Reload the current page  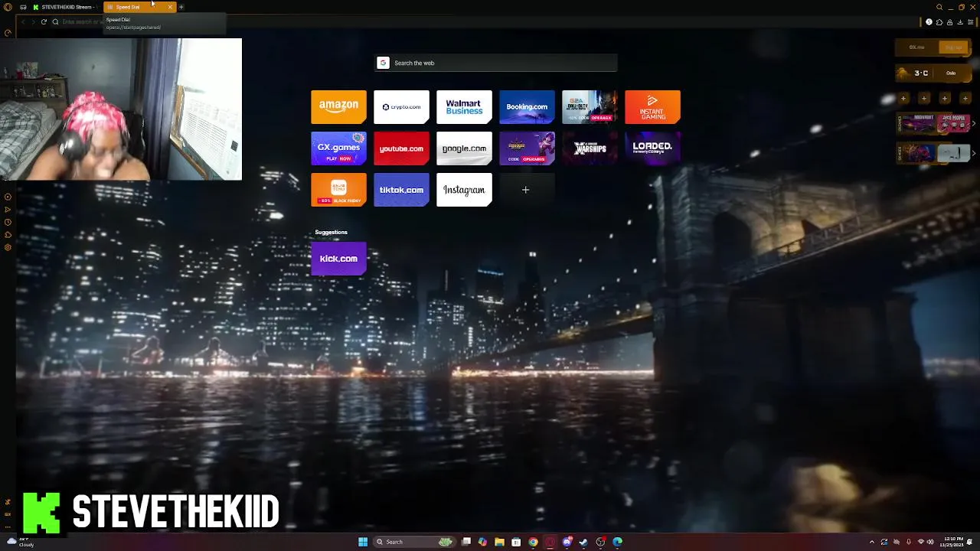coord(44,21)
